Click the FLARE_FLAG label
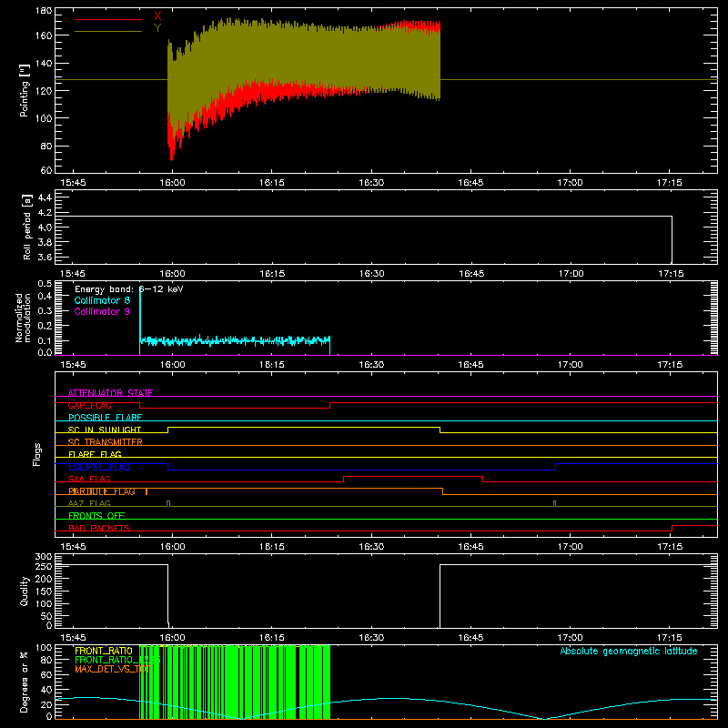 (95, 454)
